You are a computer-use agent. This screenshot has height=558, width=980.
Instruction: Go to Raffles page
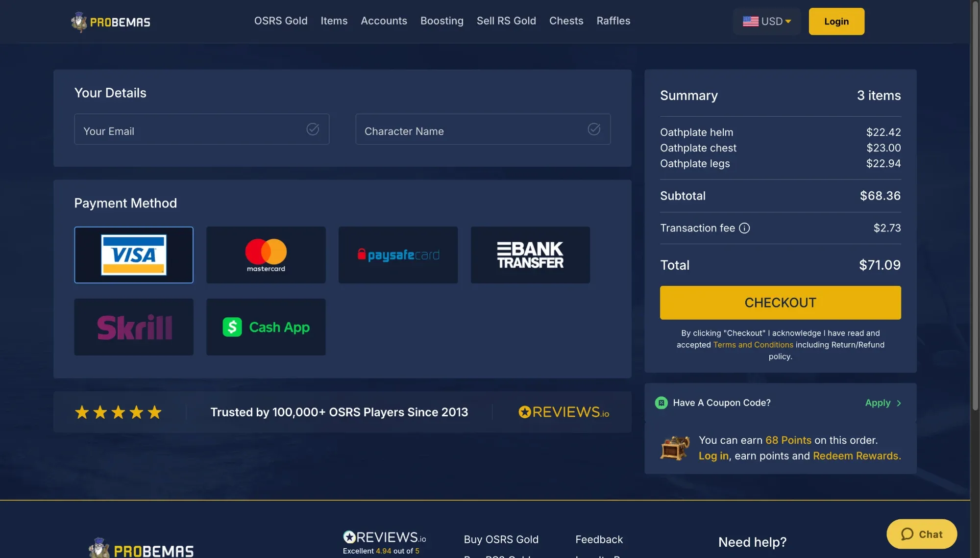coord(613,21)
